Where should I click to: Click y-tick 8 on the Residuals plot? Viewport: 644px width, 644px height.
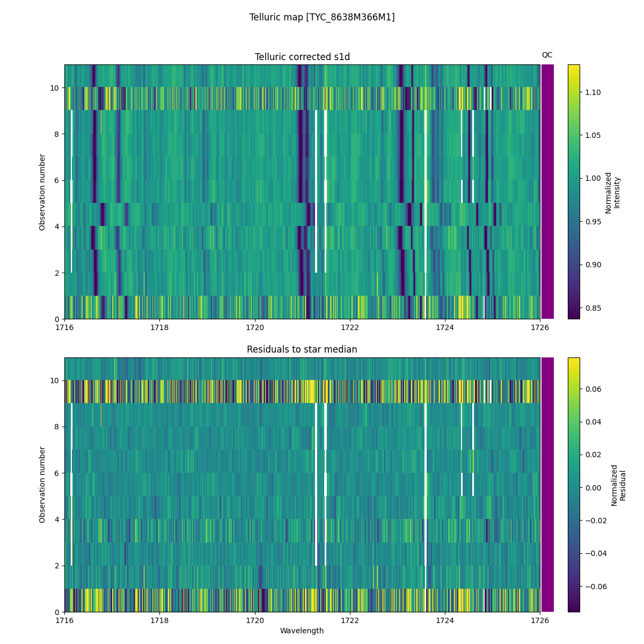(x=58, y=427)
